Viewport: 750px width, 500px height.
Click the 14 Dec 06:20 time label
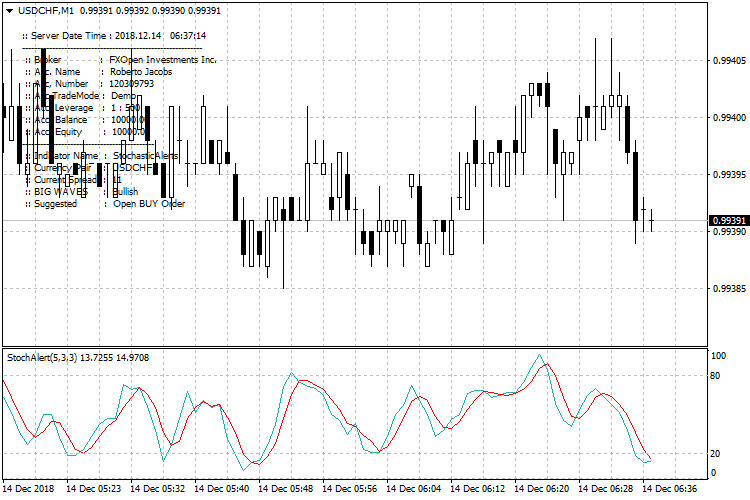[x=544, y=490]
